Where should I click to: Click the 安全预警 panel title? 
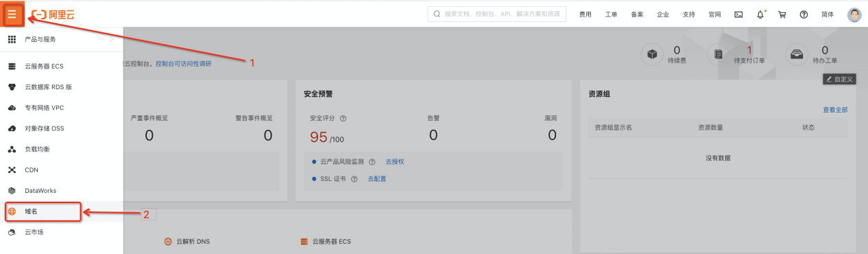coord(318,93)
